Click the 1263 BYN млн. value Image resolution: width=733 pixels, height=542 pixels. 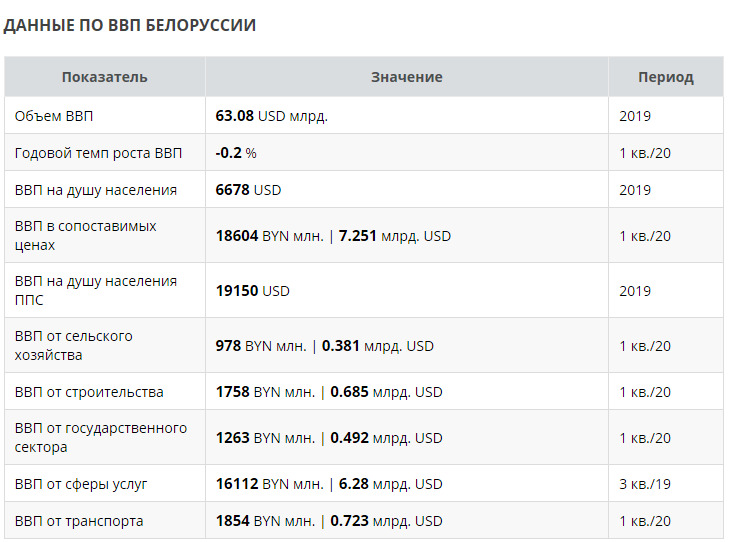coord(265,438)
